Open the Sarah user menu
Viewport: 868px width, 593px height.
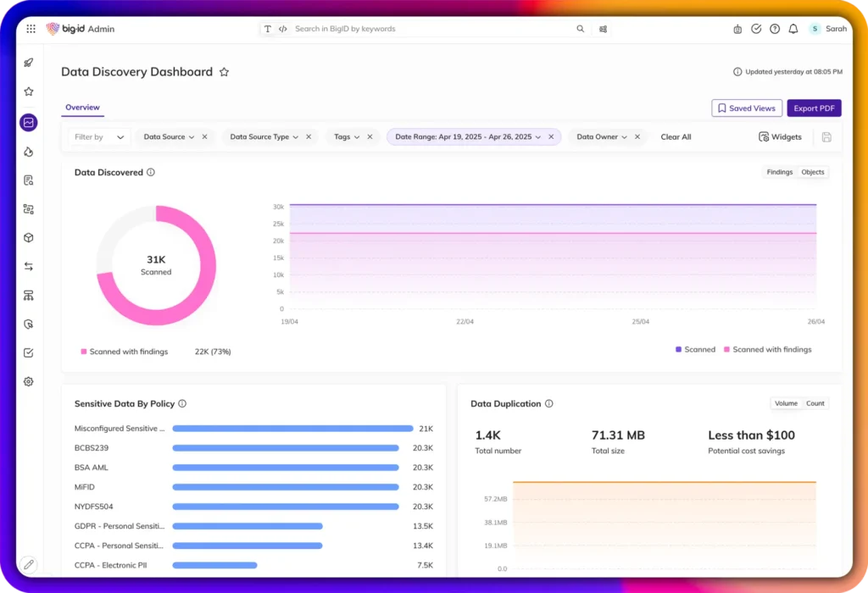tap(828, 29)
